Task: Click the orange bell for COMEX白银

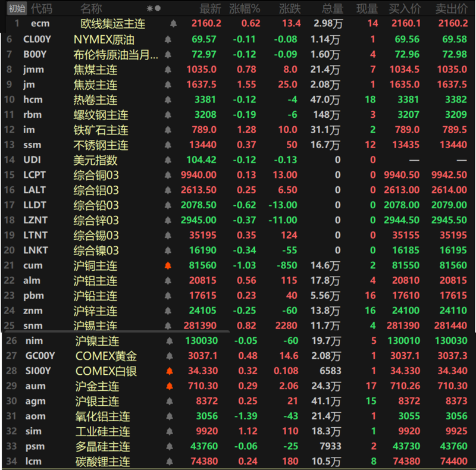Action: 170,371
